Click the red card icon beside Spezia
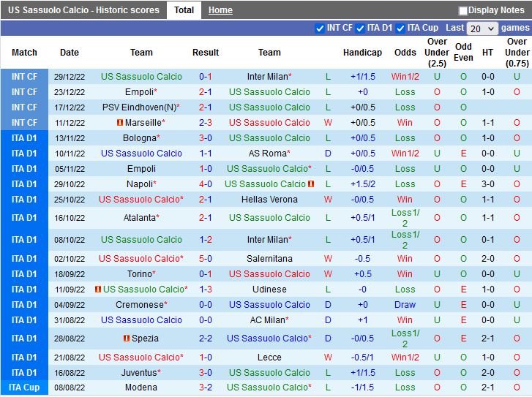Screen dimensions: 532x397 [126, 339]
